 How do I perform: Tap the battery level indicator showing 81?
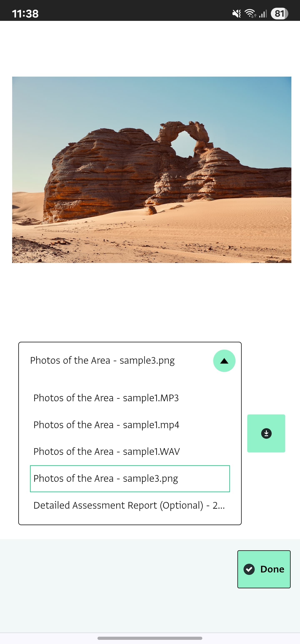point(279,14)
